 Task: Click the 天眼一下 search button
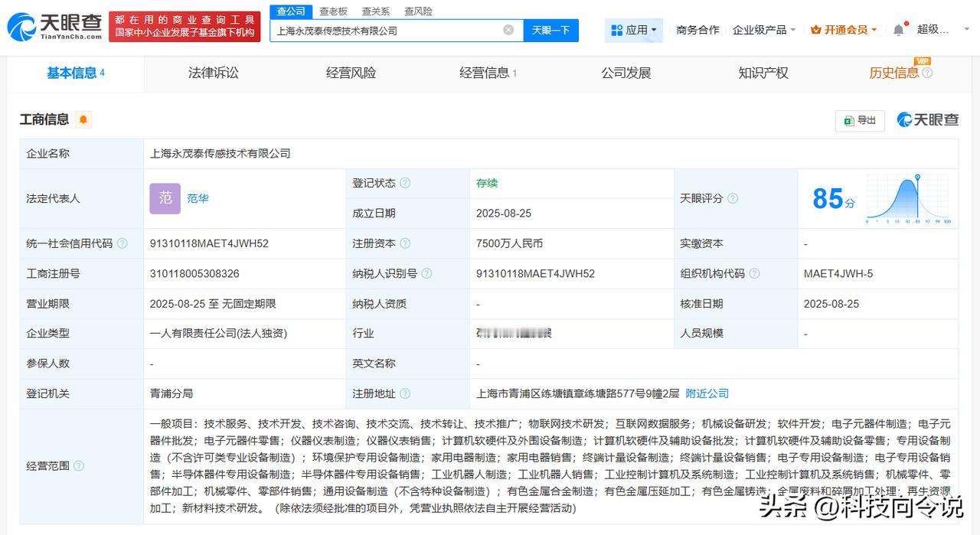(x=551, y=30)
